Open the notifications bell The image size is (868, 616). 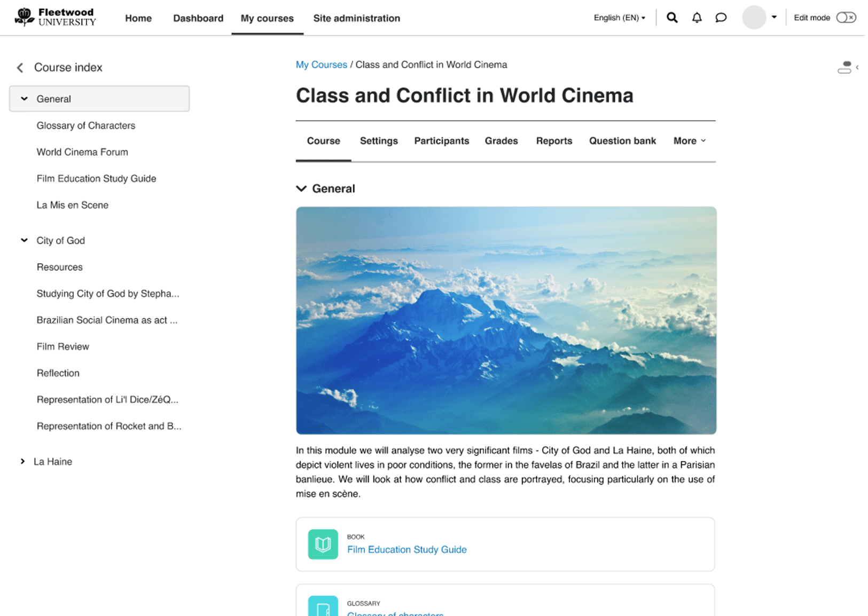(x=696, y=18)
